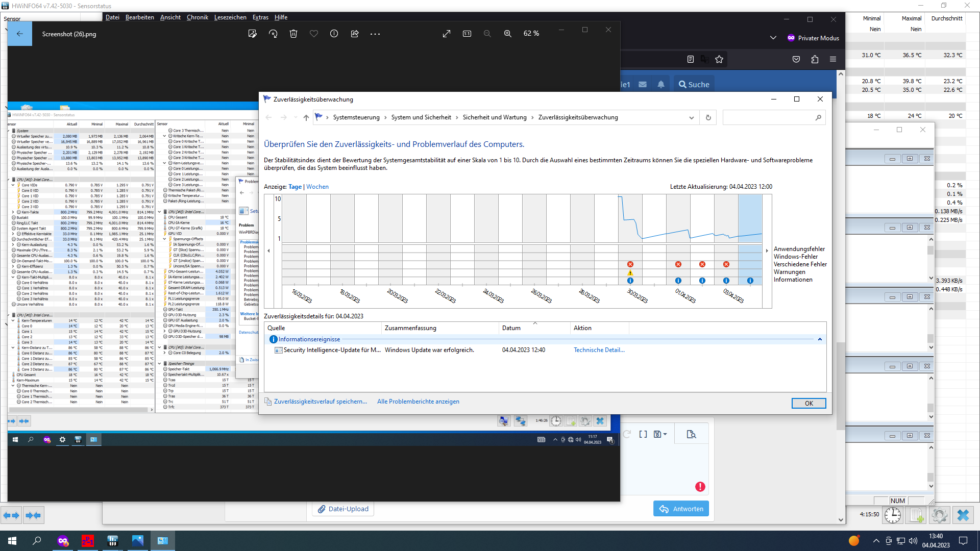Open Firefox reader view icon

coord(691,59)
